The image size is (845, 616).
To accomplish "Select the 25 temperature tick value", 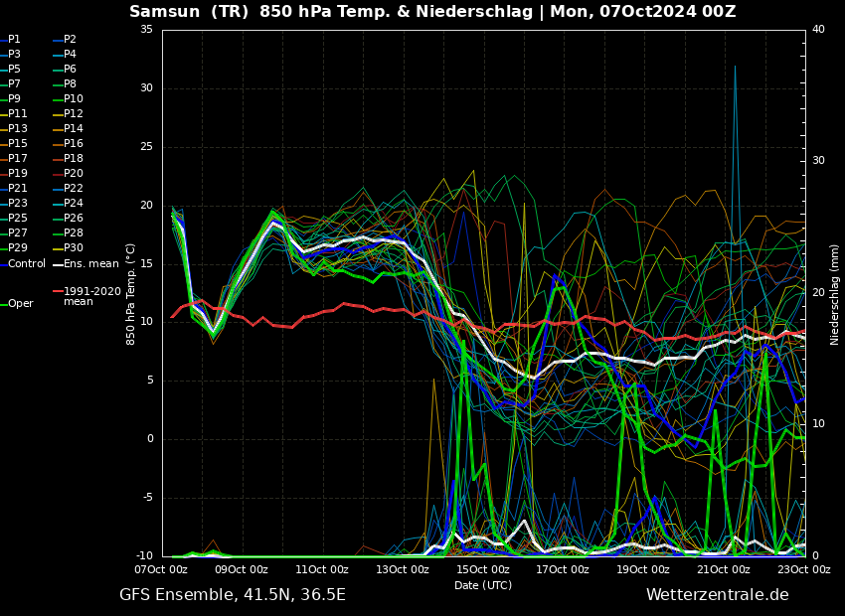I will click(146, 147).
